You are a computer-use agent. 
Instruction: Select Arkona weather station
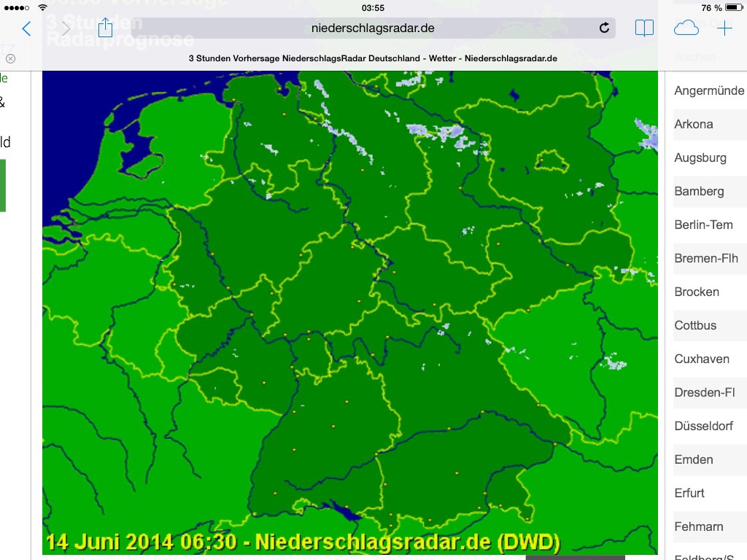[694, 124]
